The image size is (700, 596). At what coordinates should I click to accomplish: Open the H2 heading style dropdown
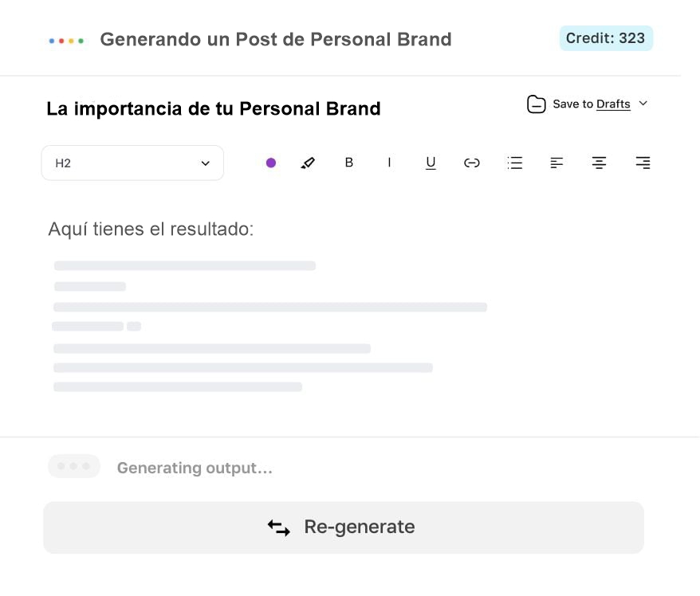(x=132, y=163)
